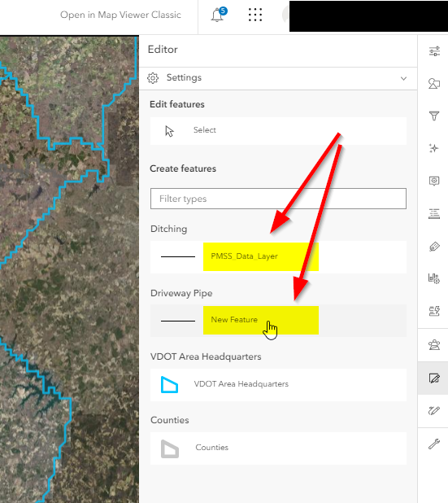Select the Counties polygon template
Image resolution: width=448 pixels, height=503 pixels.
point(278,448)
